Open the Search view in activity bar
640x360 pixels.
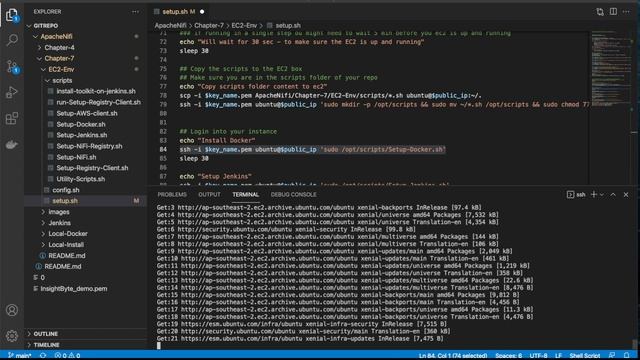(x=12, y=40)
